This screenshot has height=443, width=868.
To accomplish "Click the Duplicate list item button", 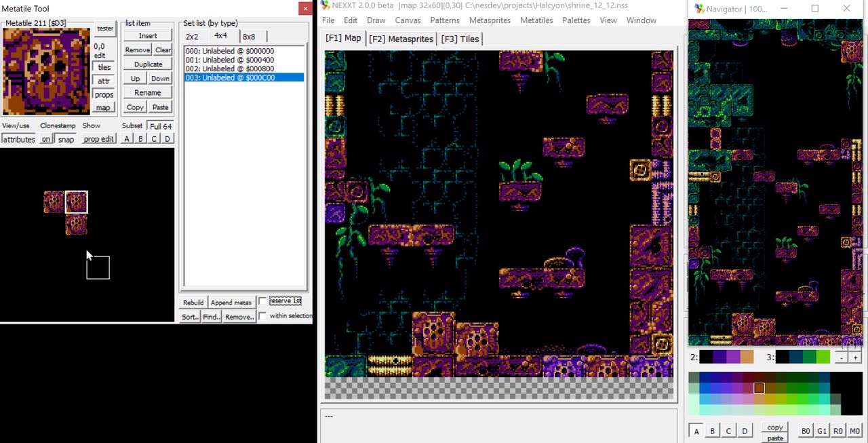I will coord(148,64).
